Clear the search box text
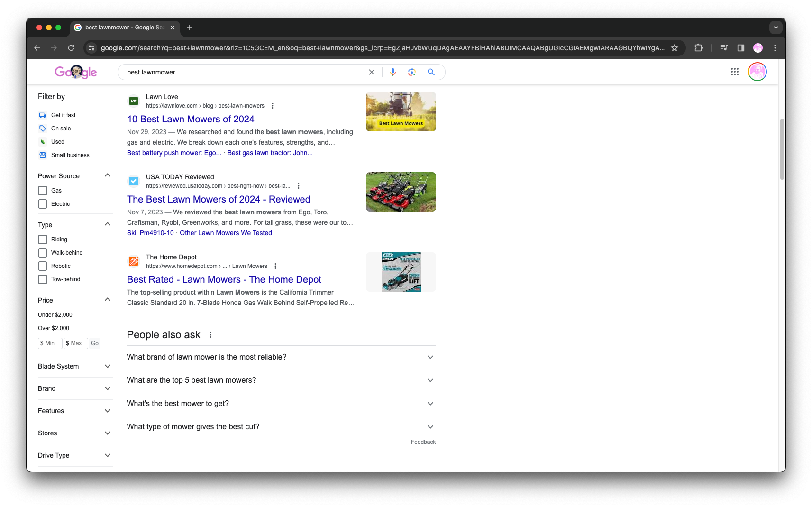812x507 pixels. coord(372,72)
